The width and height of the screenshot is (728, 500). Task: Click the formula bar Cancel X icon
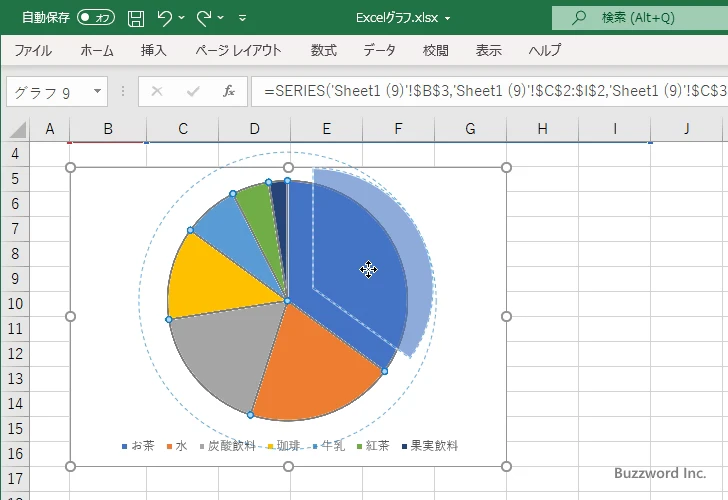tap(157, 92)
